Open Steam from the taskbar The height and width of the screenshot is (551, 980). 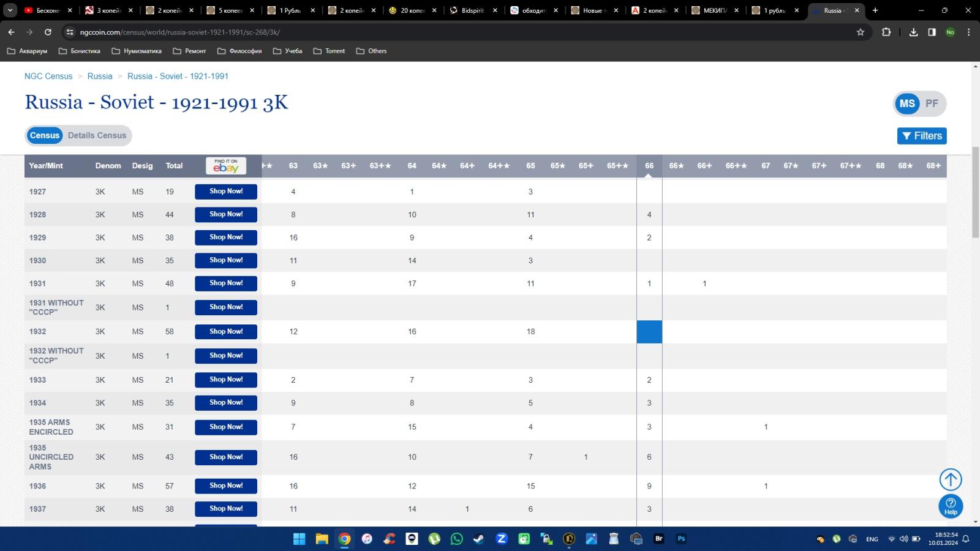tap(479, 539)
